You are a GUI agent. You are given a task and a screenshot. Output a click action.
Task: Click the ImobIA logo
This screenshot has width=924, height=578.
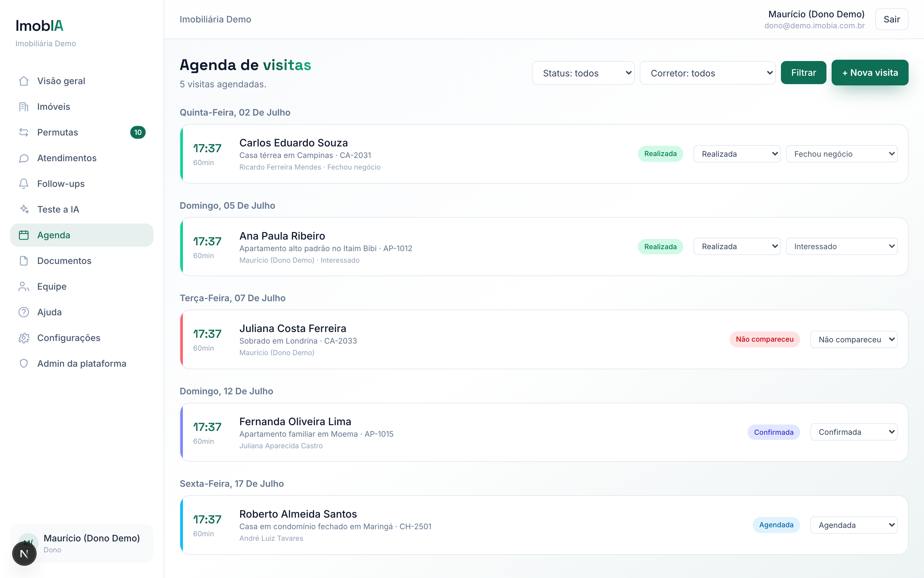[39, 26]
